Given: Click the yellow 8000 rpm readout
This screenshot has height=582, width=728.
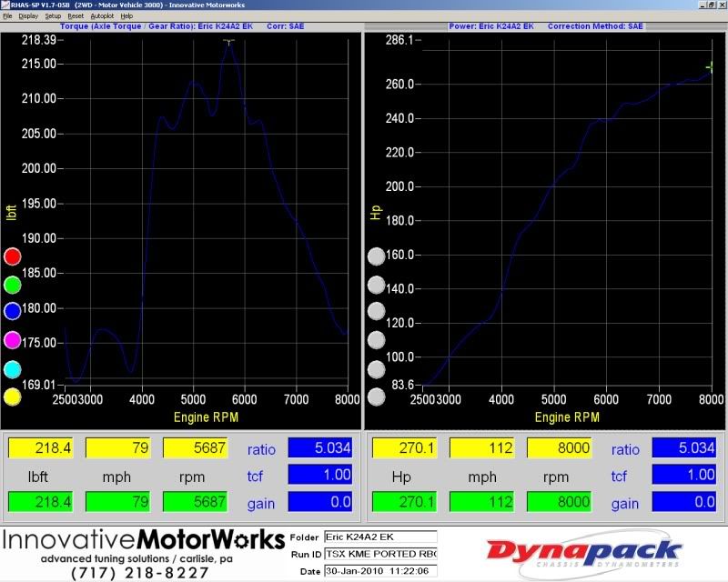Looking at the screenshot, I should (560, 448).
